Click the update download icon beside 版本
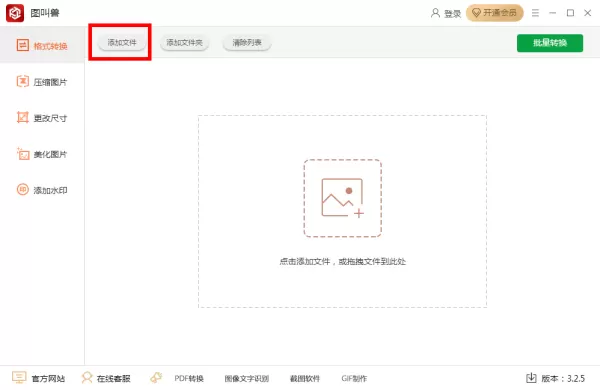Image resolution: width=600 pixels, height=390 pixels. pyautogui.click(x=531, y=378)
